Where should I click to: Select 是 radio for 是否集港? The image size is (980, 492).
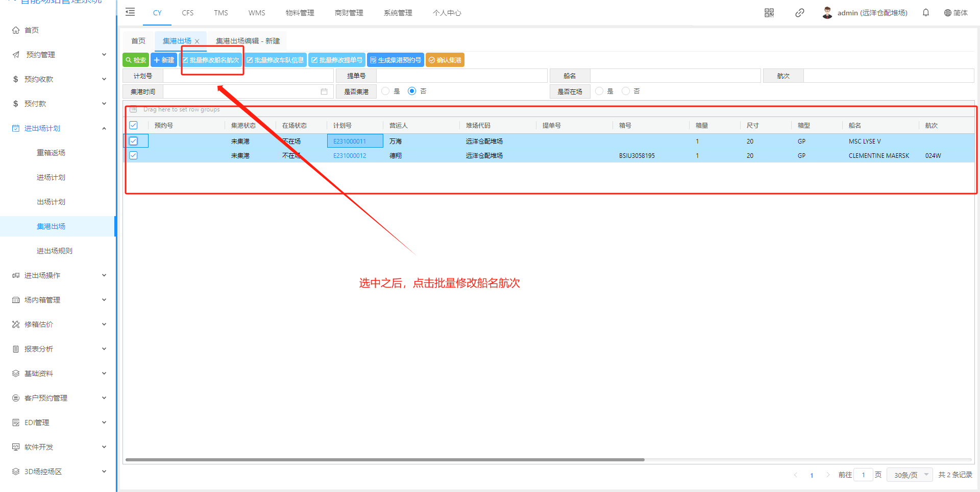pyautogui.click(x=385, y=91)
